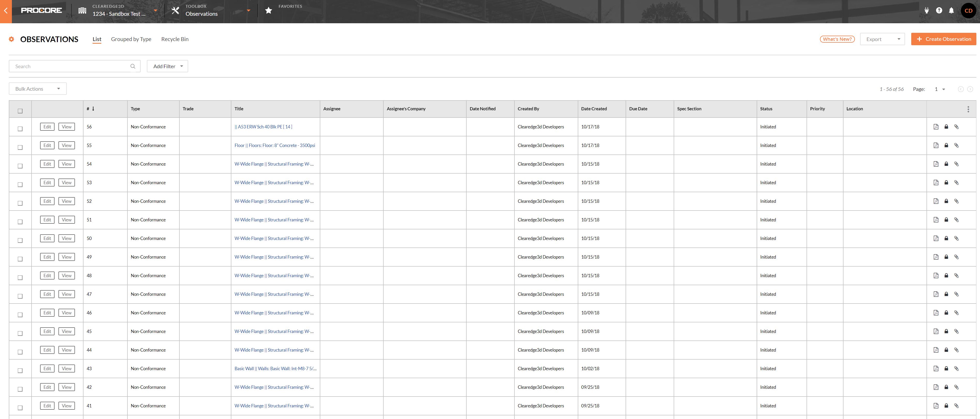Open the notifications bell icon
The image size is (980, 419).
click(x=951, y=11)
